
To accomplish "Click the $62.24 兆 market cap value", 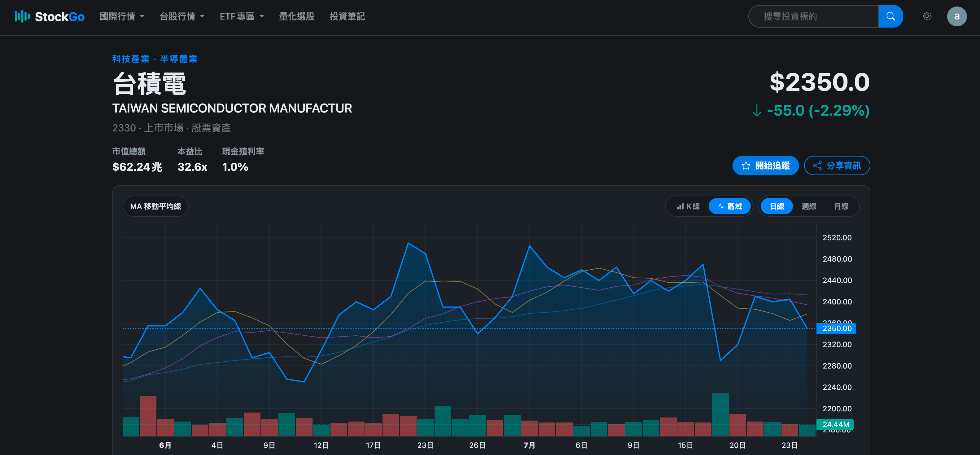I will coord(137,167).
